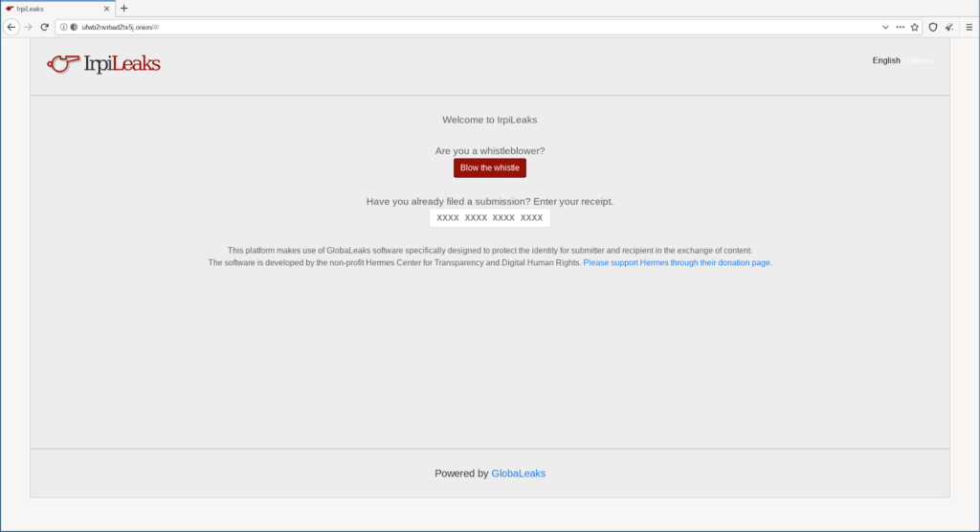Open the address bar history dropdown arrow
This screenshot has height=532, width=980.
pos(885,27)
